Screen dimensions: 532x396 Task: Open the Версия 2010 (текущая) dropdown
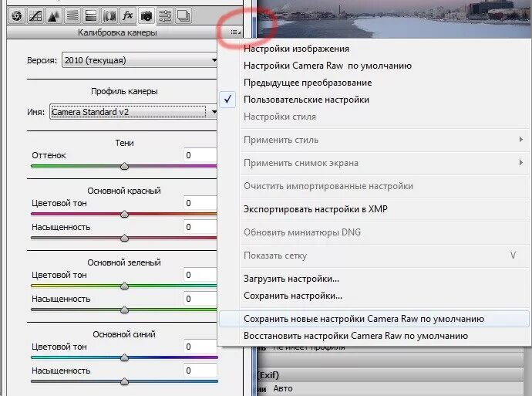coord(140,60)
